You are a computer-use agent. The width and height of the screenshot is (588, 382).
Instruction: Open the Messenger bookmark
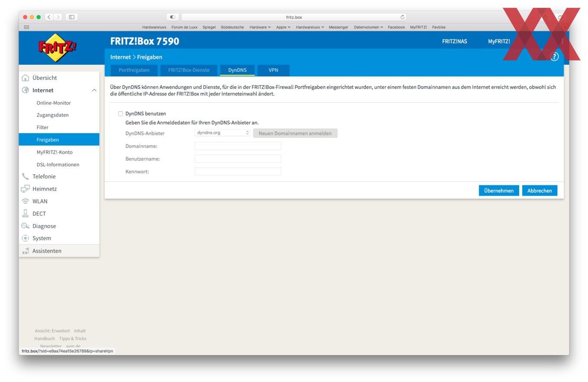[x=338, y=27]
